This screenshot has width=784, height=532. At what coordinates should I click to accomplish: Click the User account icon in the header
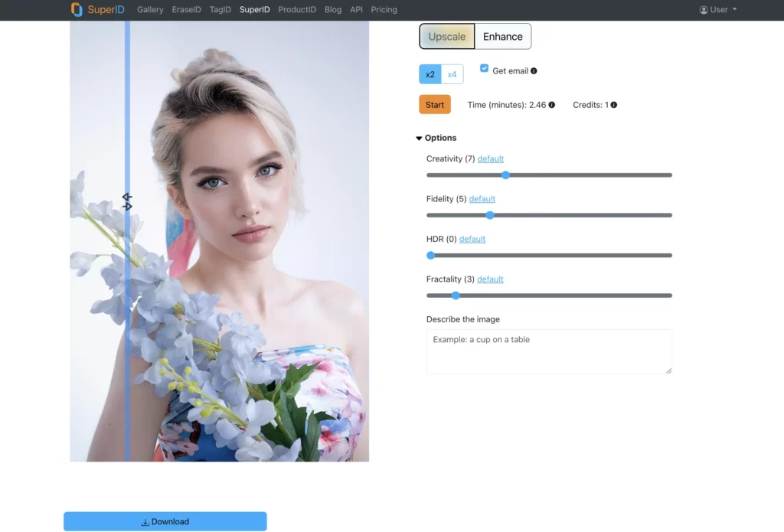point(703,9)
